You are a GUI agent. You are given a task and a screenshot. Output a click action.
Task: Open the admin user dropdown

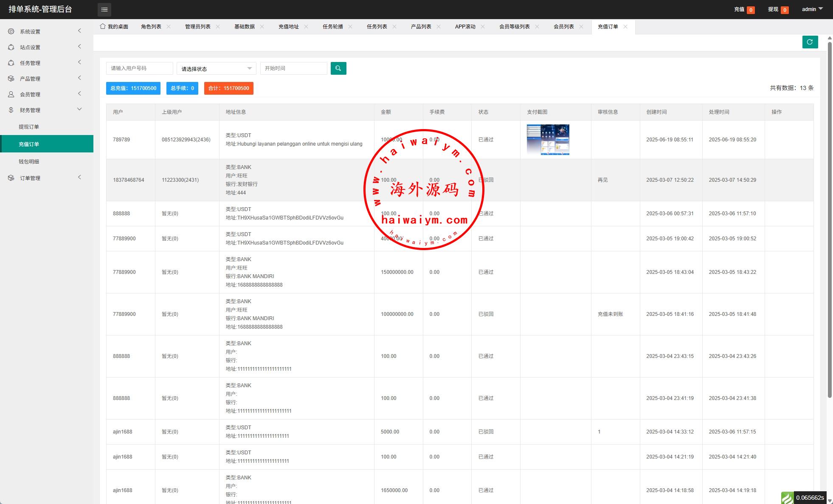pyautogui.click(x=812, y=9)
